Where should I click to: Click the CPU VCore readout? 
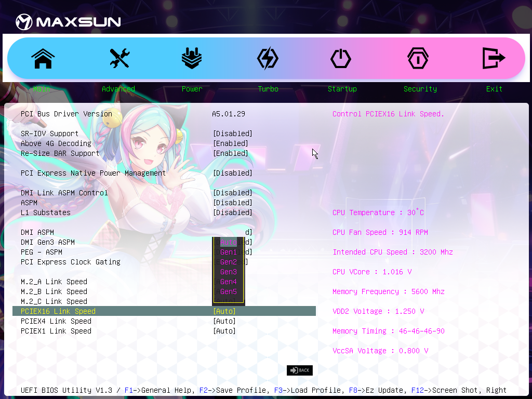point(372,272)
